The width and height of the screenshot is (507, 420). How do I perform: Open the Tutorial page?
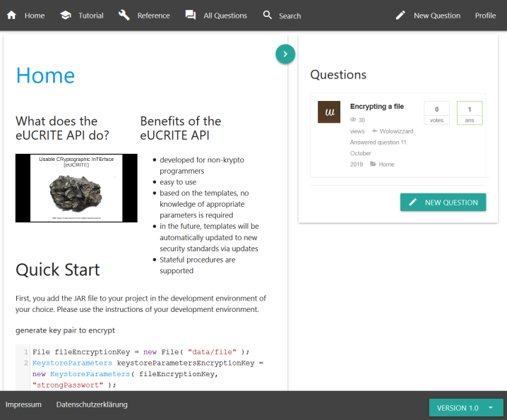click(91, 16)
